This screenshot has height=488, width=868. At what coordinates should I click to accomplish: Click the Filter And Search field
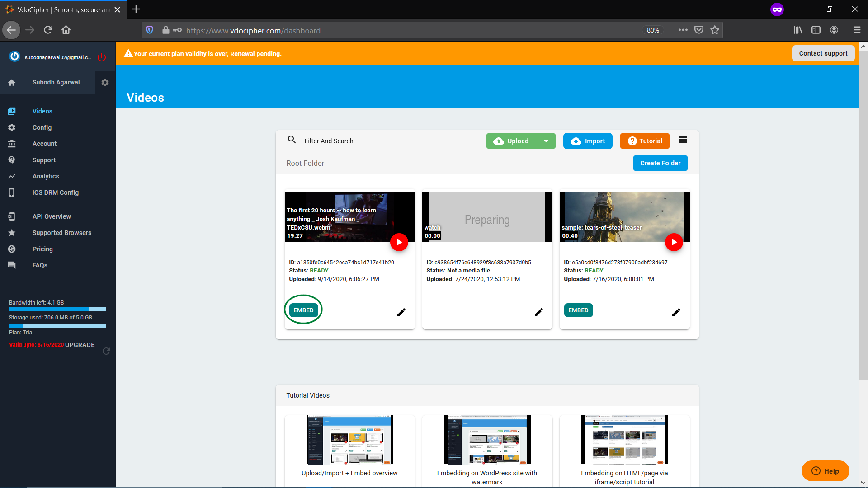coord(389,141)
